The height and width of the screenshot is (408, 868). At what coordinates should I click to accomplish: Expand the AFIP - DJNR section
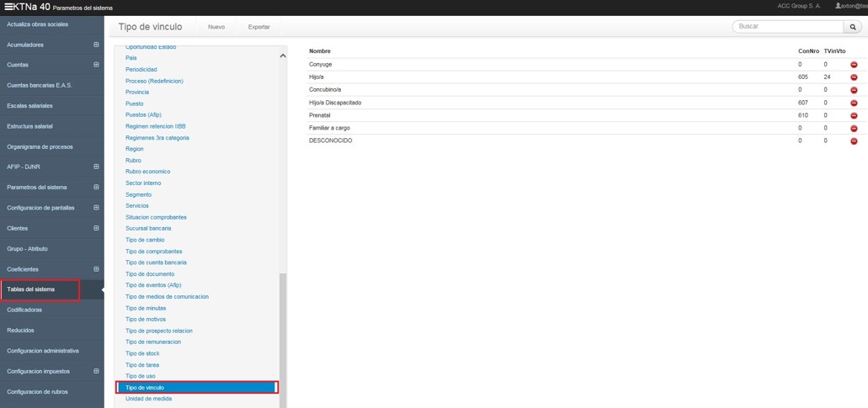96,167
